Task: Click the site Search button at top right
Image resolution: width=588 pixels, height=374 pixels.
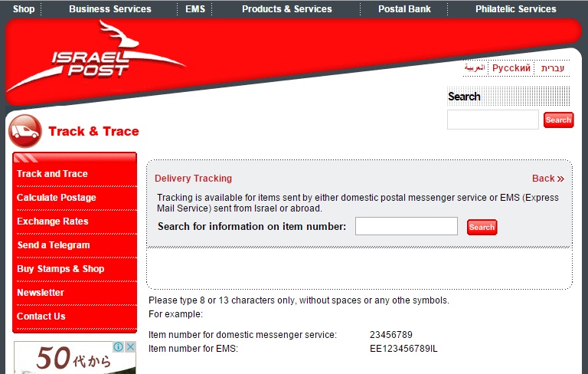Action: (558, 120)
